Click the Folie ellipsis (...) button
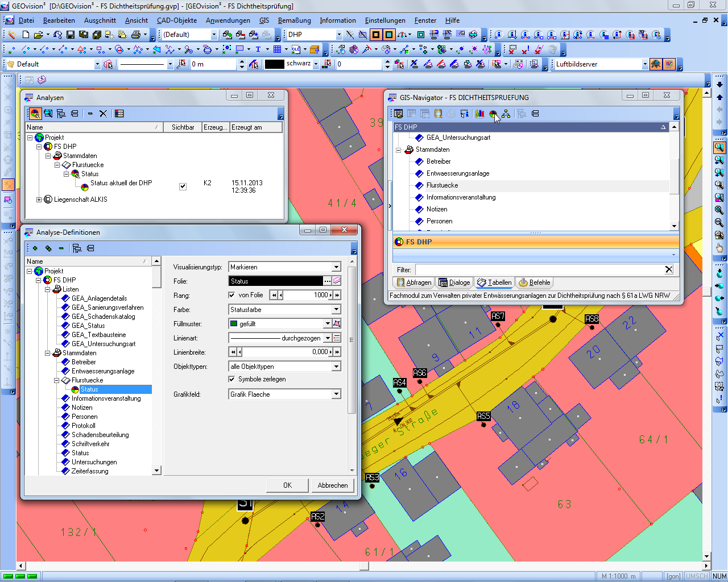The image size is (728, 582). click(x=327, y=281)
